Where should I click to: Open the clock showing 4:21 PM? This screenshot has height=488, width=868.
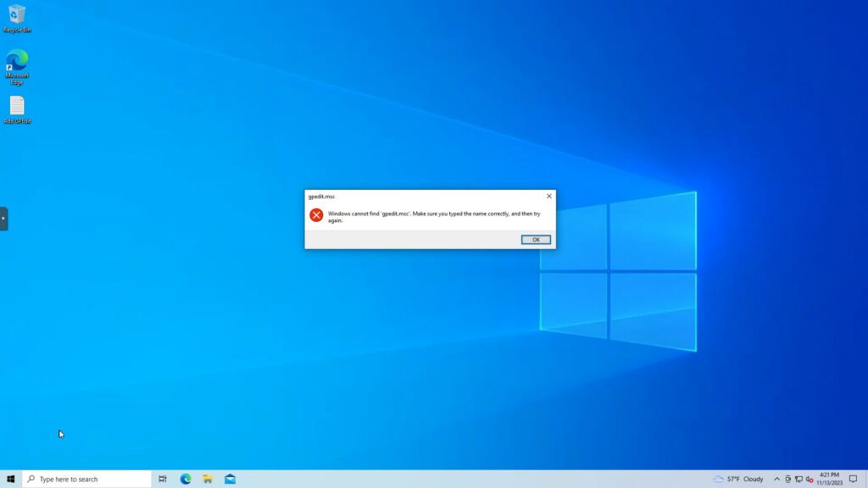point(829,479)
